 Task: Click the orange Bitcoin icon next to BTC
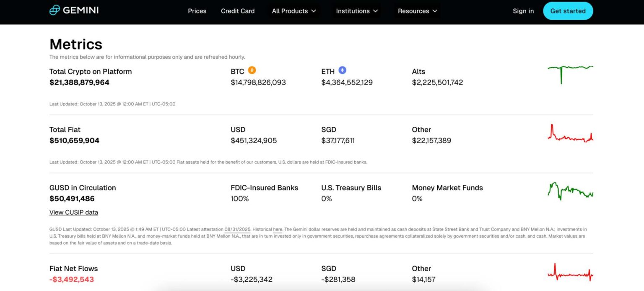pyautogui.click(x=252, y=71)
